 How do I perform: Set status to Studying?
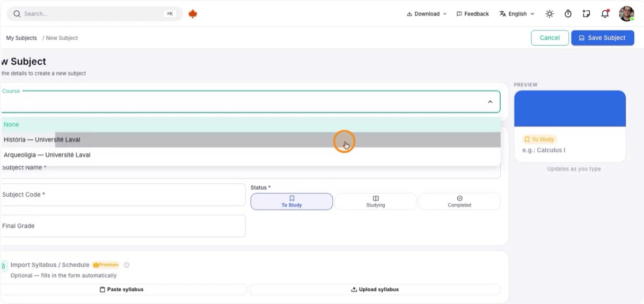coord(376,202)
